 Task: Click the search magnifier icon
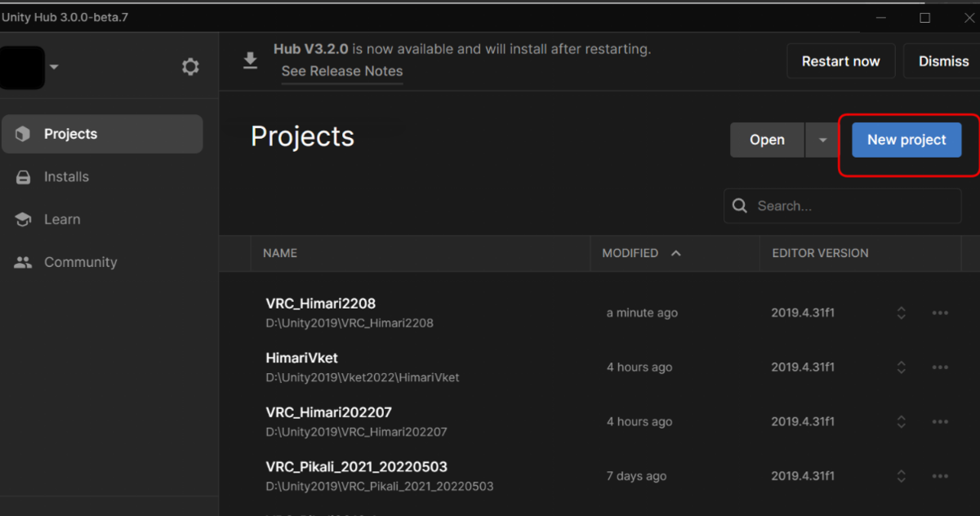[740, 206]
